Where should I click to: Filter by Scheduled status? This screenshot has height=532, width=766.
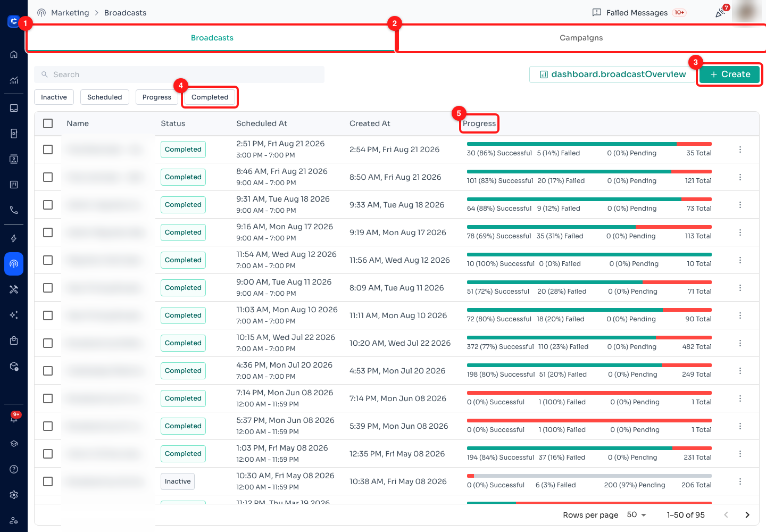(x=104, y=97)
